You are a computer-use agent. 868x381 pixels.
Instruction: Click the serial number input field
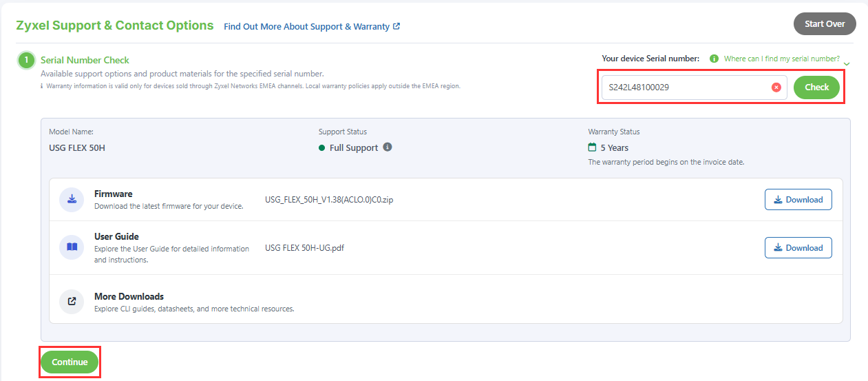[x=694, y=87]
